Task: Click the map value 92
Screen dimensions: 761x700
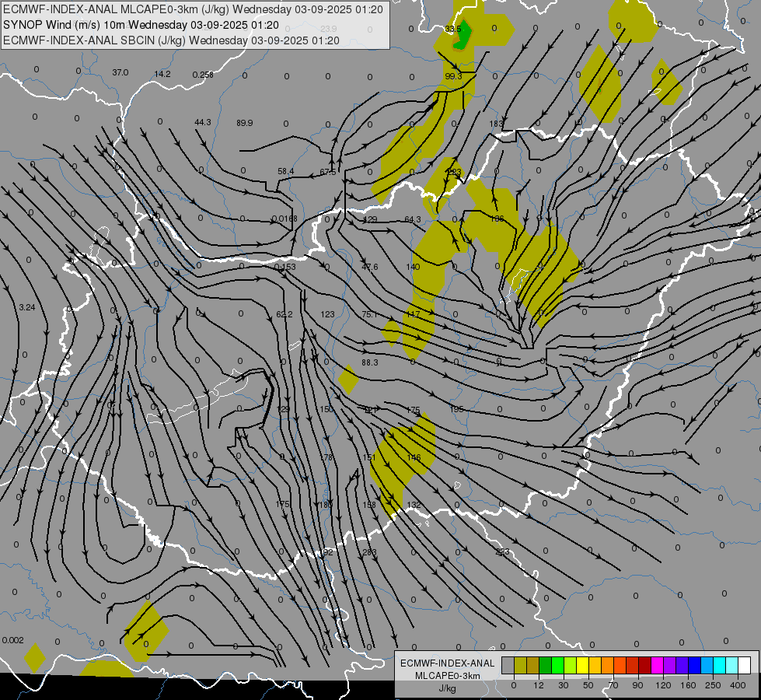Action: click(x=328, y=552)
